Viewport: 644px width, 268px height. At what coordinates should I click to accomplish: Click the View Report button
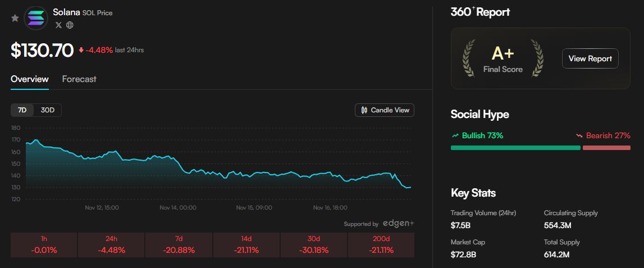point(590,58)
